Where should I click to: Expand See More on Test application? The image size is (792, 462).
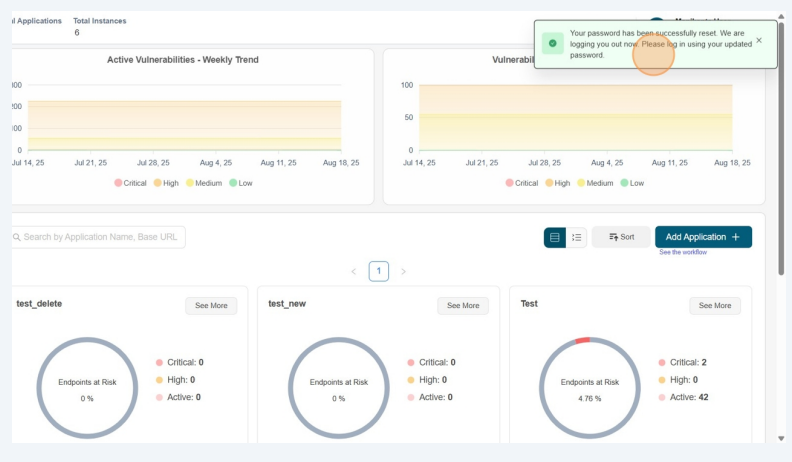tap(715, 306)
